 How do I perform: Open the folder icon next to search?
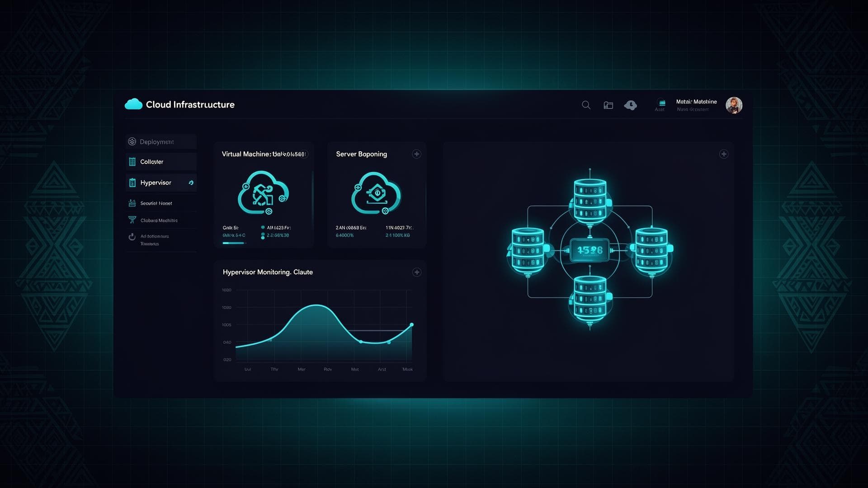tap(608, 105)
